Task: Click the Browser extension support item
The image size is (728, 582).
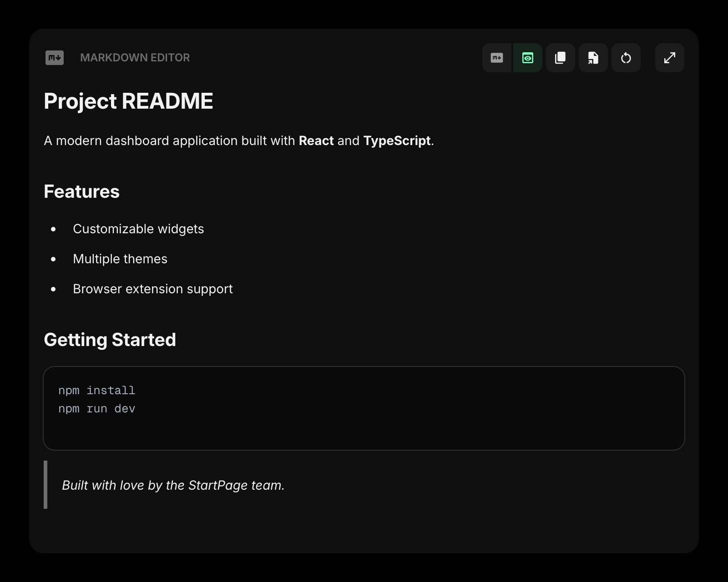Action: click(153, 289)
